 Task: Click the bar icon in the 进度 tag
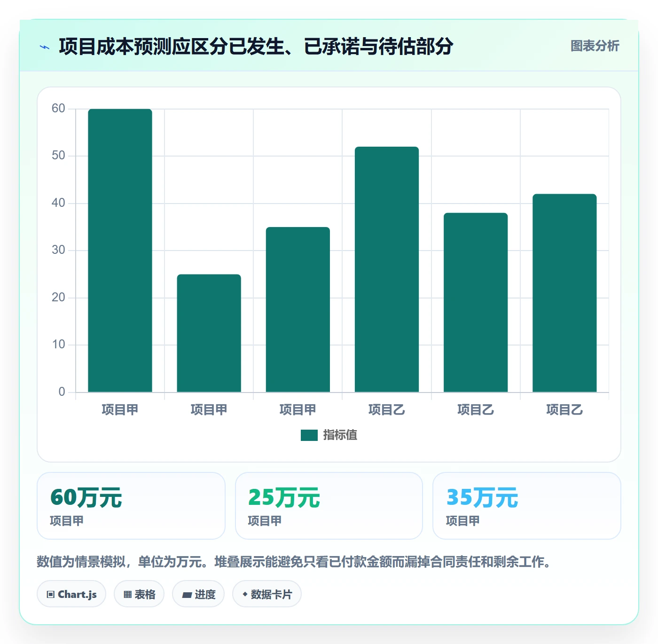click(187, 595)
